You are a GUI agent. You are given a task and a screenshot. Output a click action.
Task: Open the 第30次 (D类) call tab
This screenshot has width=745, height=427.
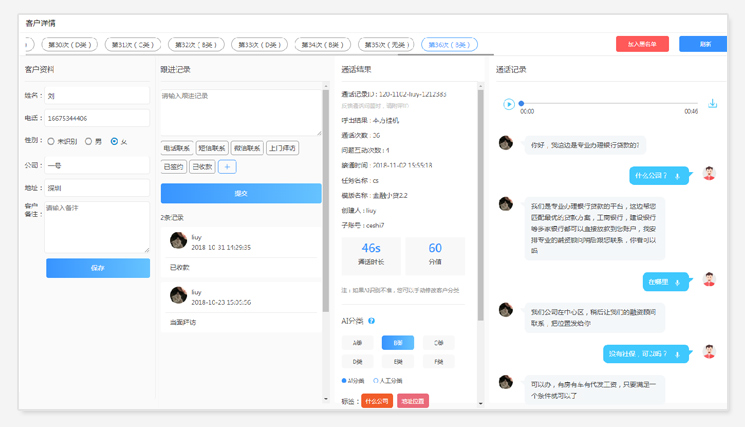[x=69, y=45]
